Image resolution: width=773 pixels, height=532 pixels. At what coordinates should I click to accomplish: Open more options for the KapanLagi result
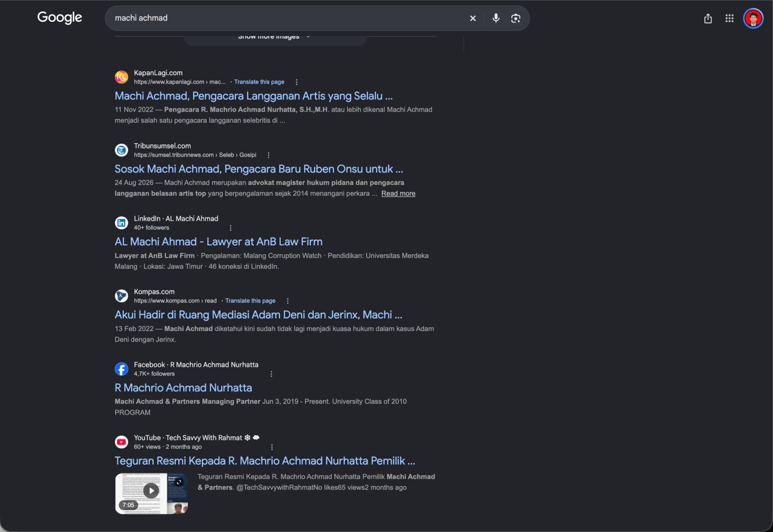click(x=297, y=82)
